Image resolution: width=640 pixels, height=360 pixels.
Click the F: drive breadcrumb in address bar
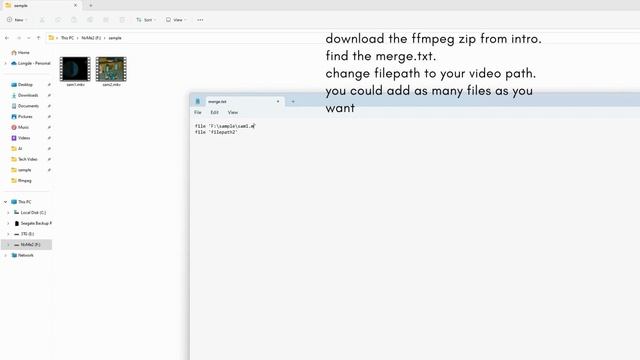pyautogui.click(x=91, y=38)
